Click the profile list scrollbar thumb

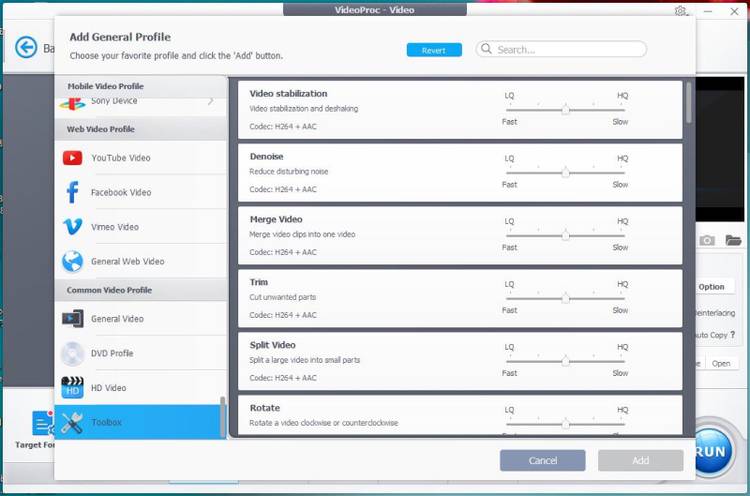click(689, 102)
